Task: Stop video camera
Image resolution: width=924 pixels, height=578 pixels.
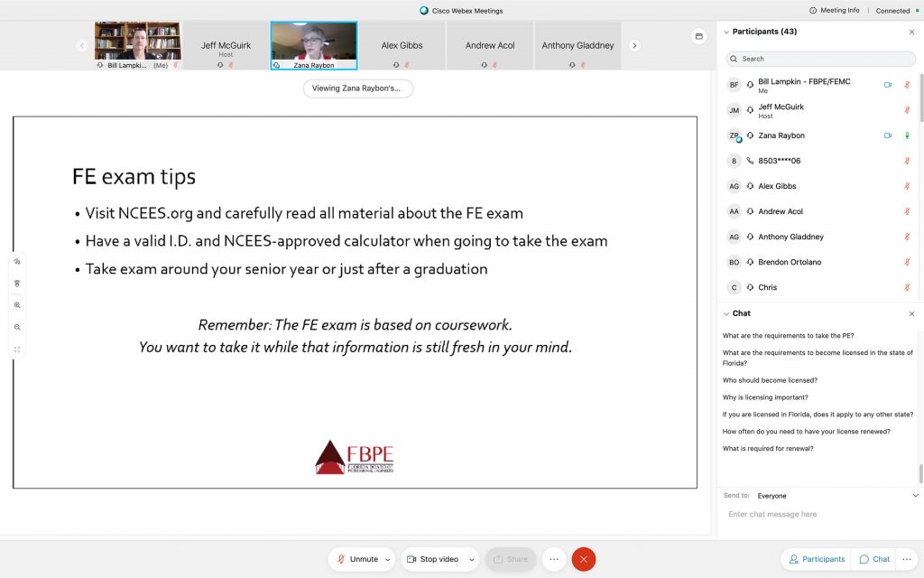Action: tap(431, 559)
